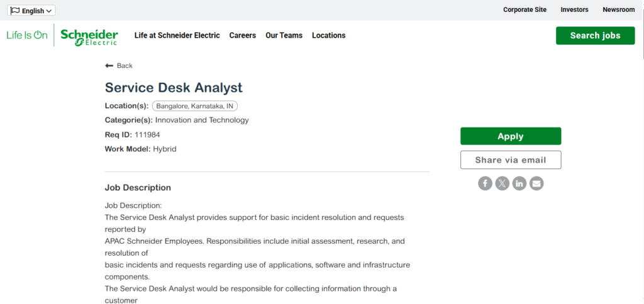
Task: Click the Service Desk Analyst heading
Action: (174, 87)
